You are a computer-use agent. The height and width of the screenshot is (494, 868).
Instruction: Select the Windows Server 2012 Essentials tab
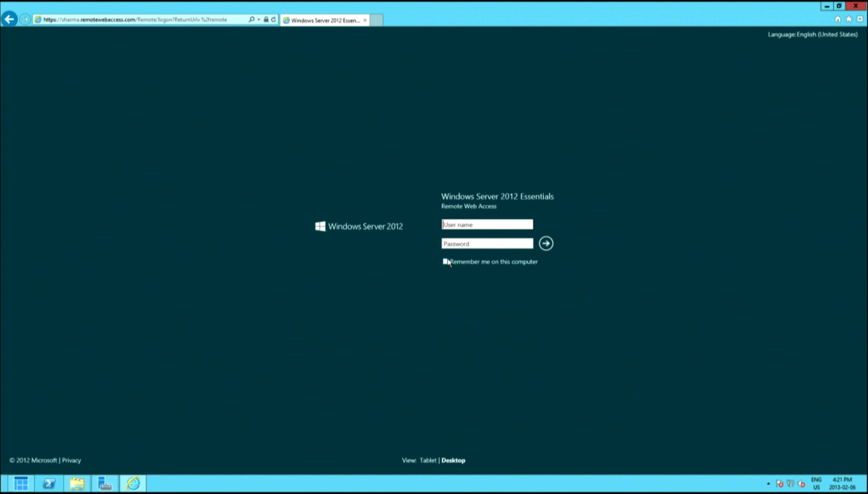[x=324, y=20]
